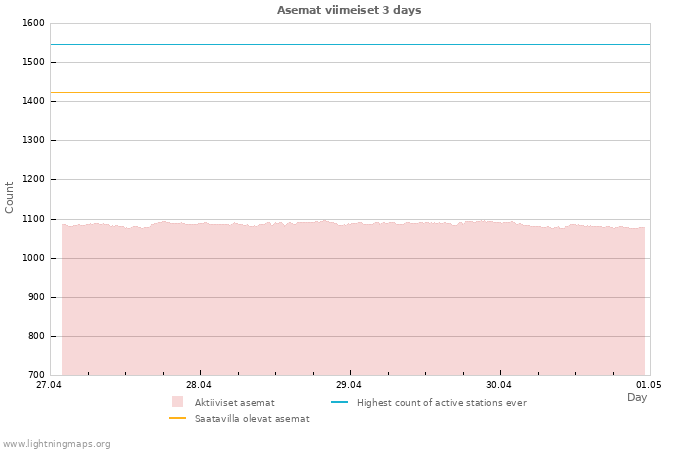Image resolution: width=700 pixels, height=450 pixels.
Task: Select the Aktiiviset asemat legend label
Action: (x=234, y=403)
